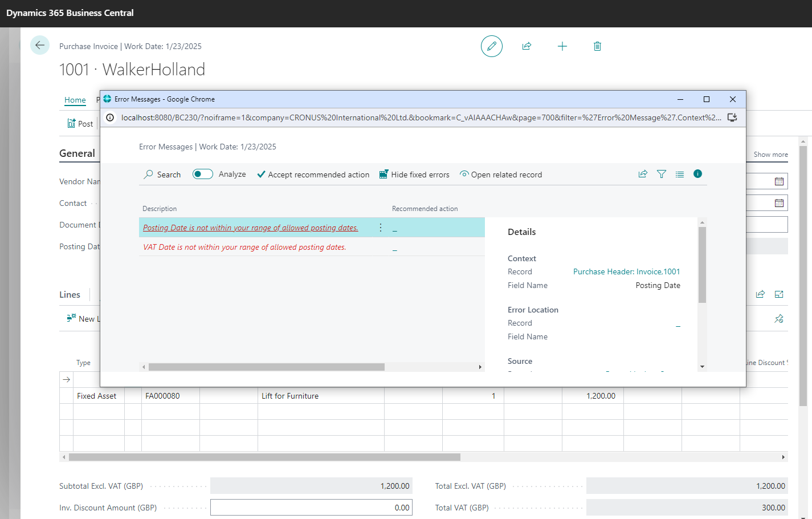
Task: Click Details pane scroll down arrow
Action: [x=702, y=367]
